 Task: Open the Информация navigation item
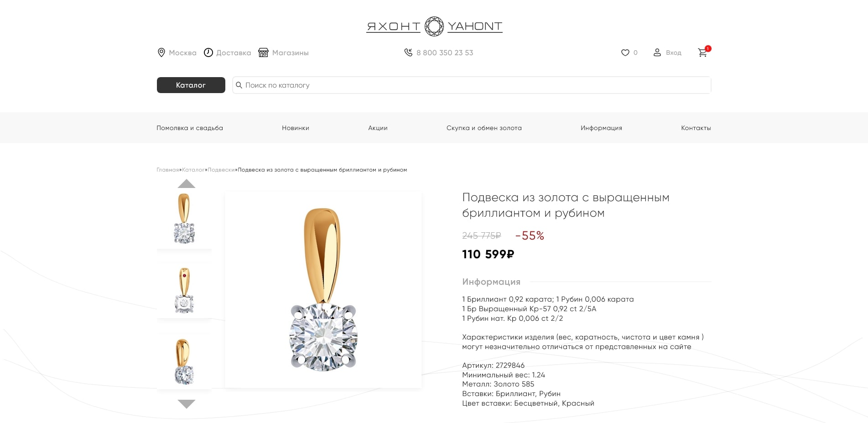tap(601, 128)
